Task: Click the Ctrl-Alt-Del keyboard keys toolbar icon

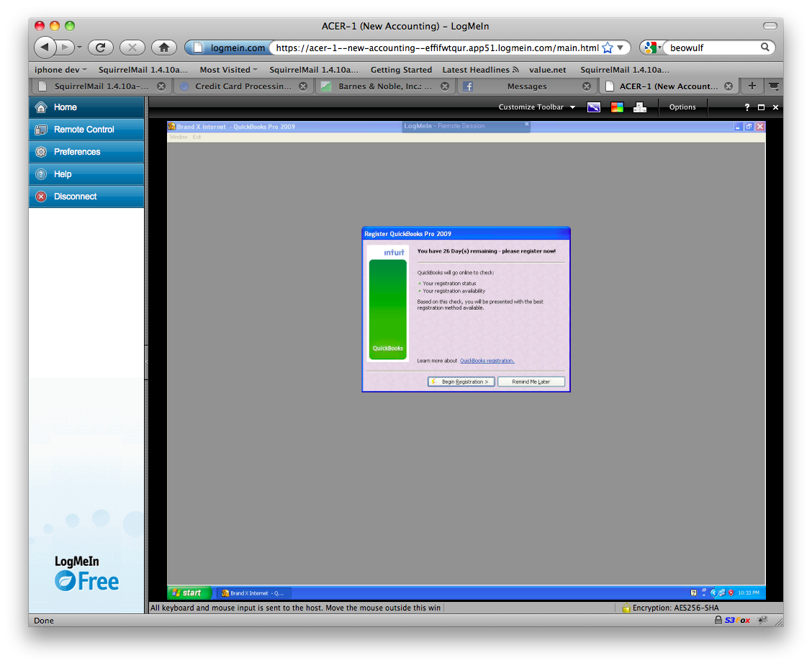Action: 640,107
